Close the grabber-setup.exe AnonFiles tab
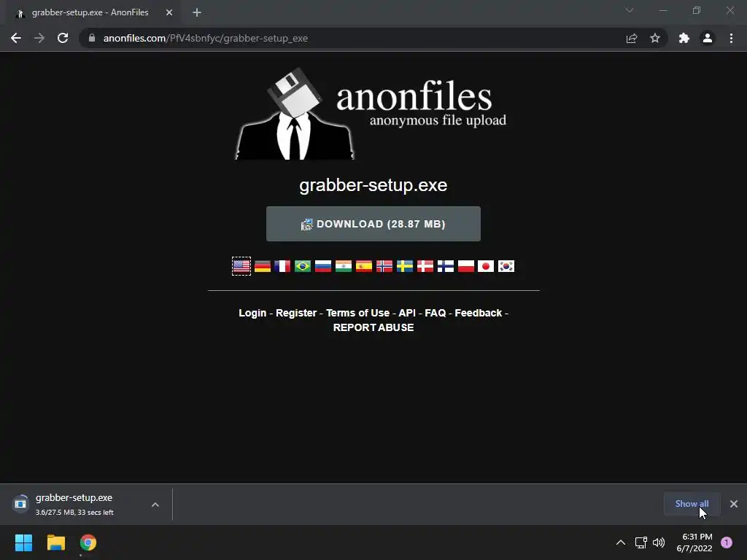 [169, 12]
